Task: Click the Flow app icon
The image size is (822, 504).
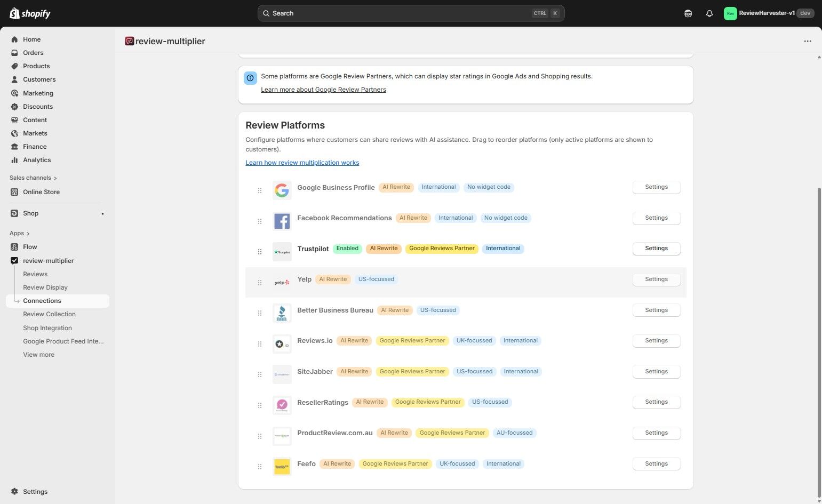Action: pos(14,247)
